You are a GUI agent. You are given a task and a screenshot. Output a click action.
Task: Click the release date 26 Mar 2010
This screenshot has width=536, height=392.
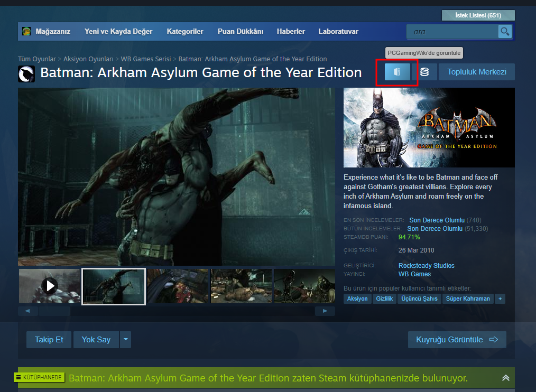[416, 250]
